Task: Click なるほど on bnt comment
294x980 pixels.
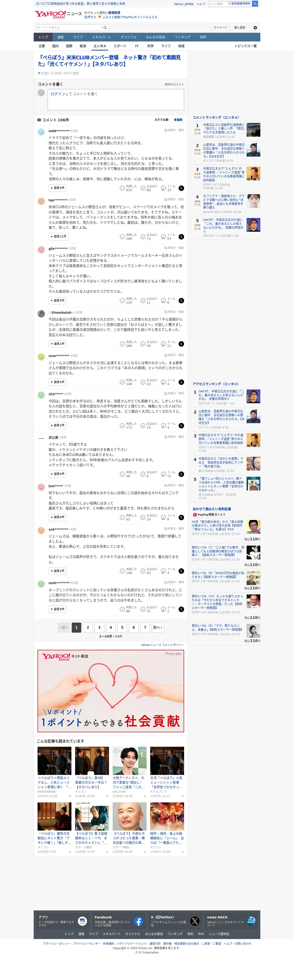Action: pos(149,517)
